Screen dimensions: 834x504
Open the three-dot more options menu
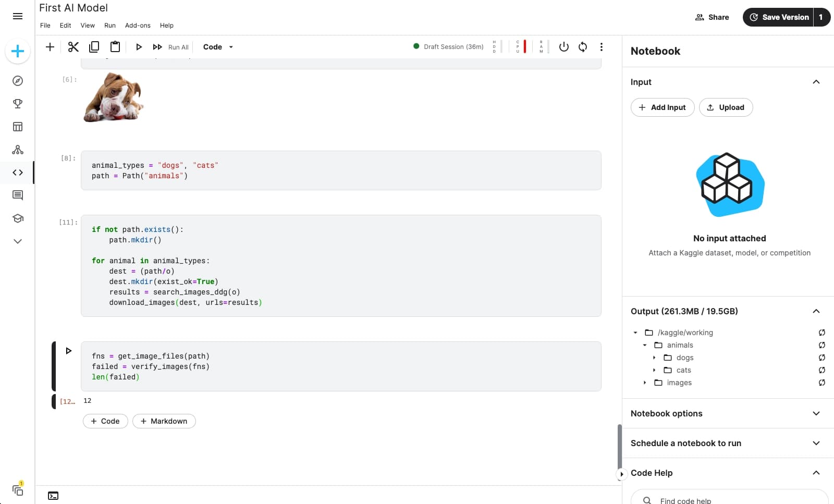pos(602,47)
